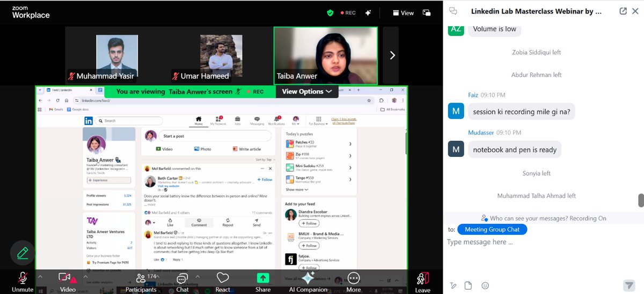Click the AI sparkle icon in top bar
Image resolution: width=644 pixels, height=294 pixels.
[368, 12]
